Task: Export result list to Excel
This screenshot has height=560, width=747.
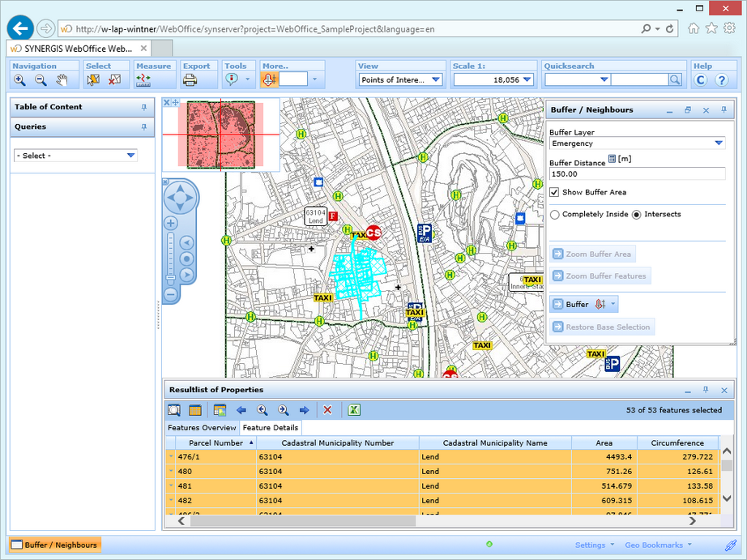Action: click(354, 410)
